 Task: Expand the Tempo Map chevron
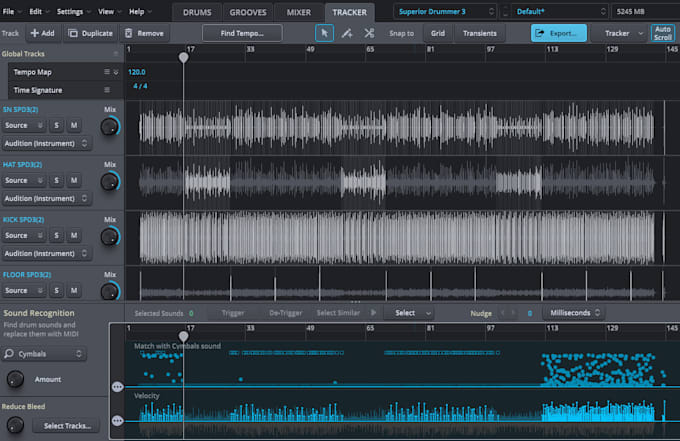(116, 72)
